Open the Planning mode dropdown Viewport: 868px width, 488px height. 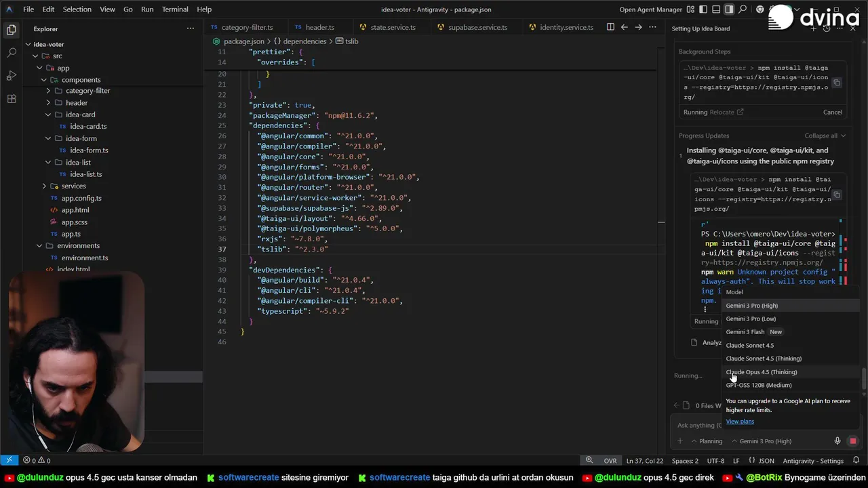[x=706, y=441]
